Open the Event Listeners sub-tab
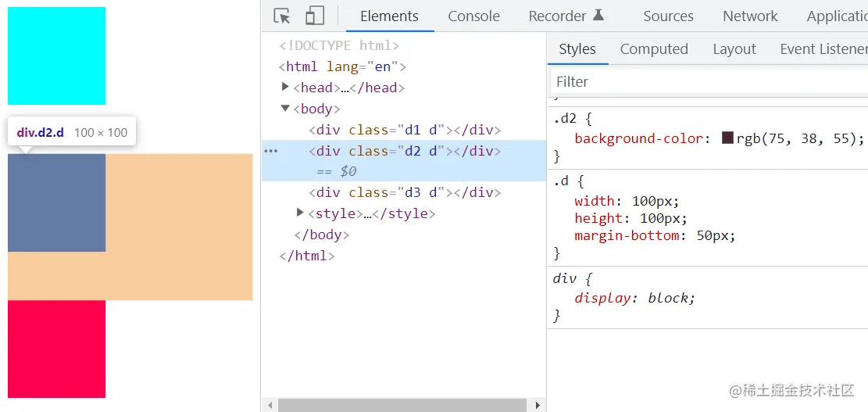This screenshot has height=412, width=868. pos(823,48)
